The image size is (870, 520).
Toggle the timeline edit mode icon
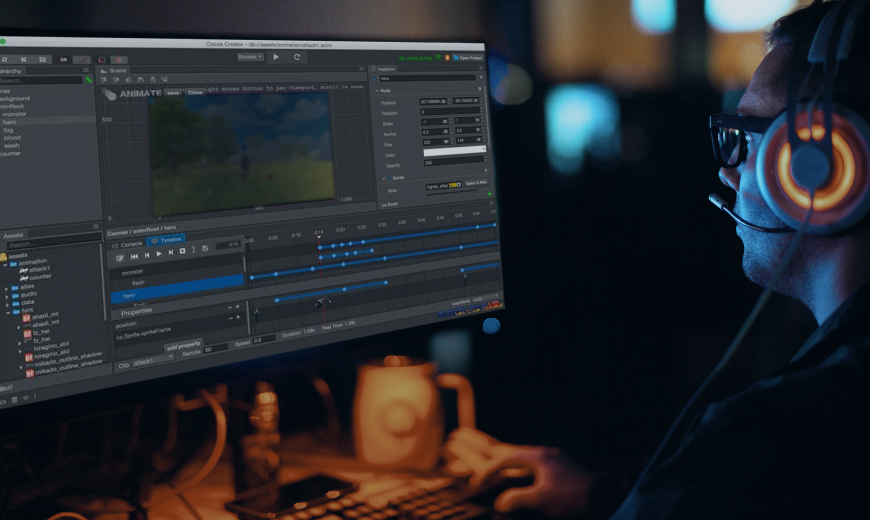(x=120, y=258)
